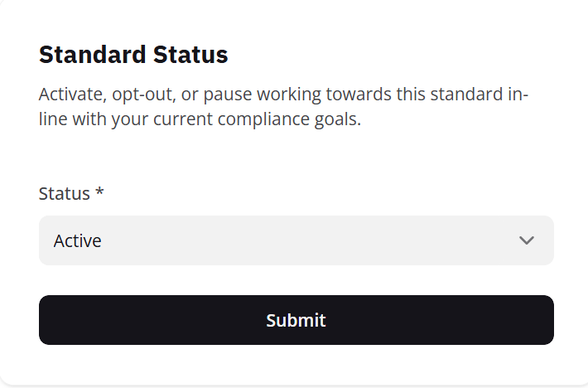
Task: Open the Status dropdown showing Active
Action: [296, 240]
